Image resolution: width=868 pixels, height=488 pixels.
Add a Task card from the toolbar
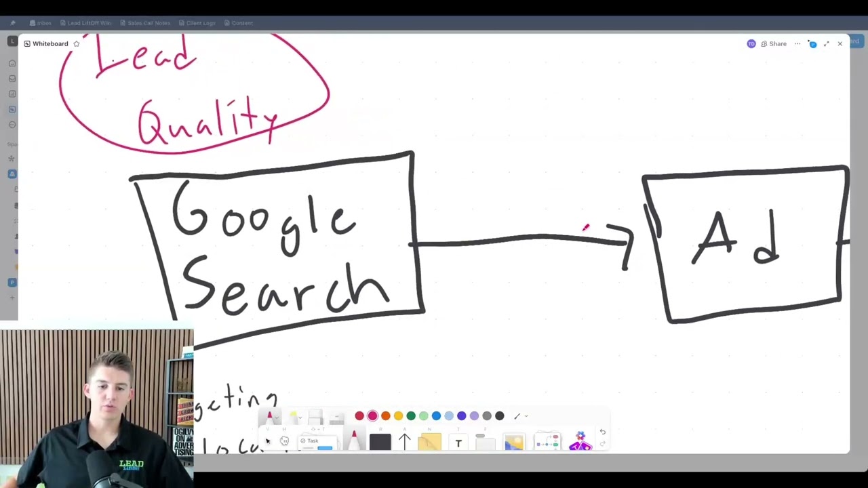click(318, 443)
